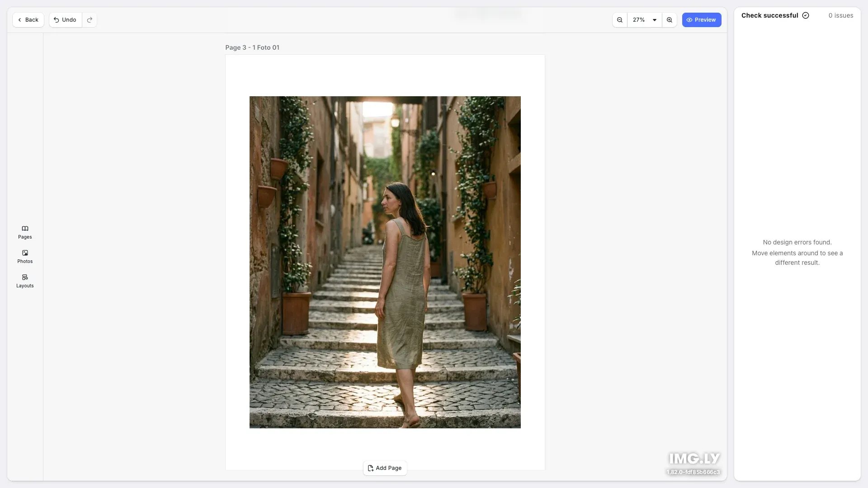868x488 pixels.
Task: Click the Check successful heading
Action: point(770,15)
